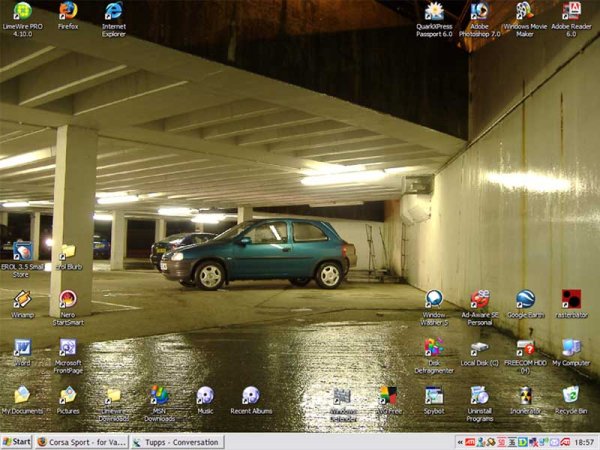Select the Adobe Photoshop 7.0 icon

pos(479,12)
